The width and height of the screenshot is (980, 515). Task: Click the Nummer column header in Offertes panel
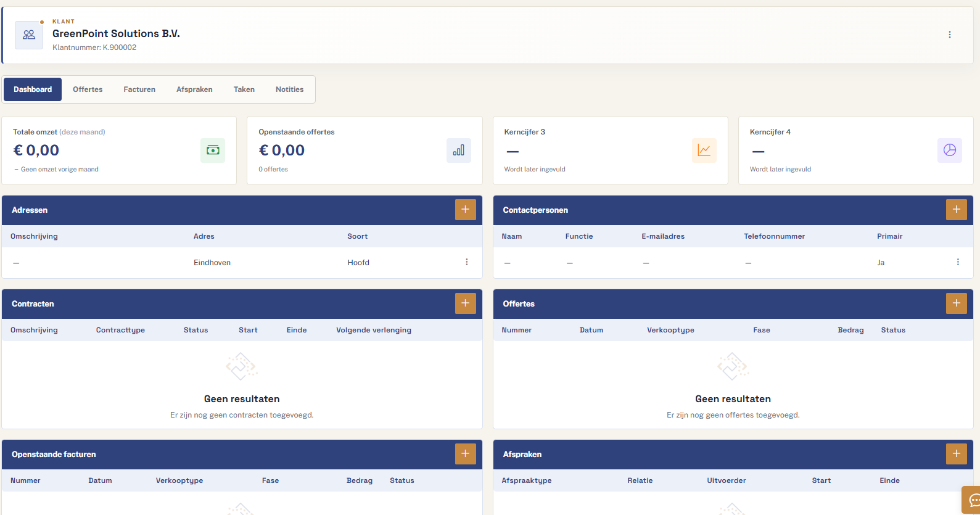tap(517, 330)
